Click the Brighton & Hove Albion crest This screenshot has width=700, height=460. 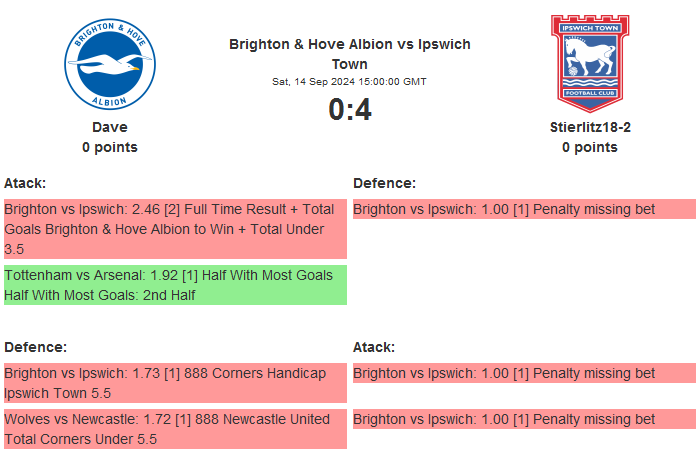[x=110, y=65]
